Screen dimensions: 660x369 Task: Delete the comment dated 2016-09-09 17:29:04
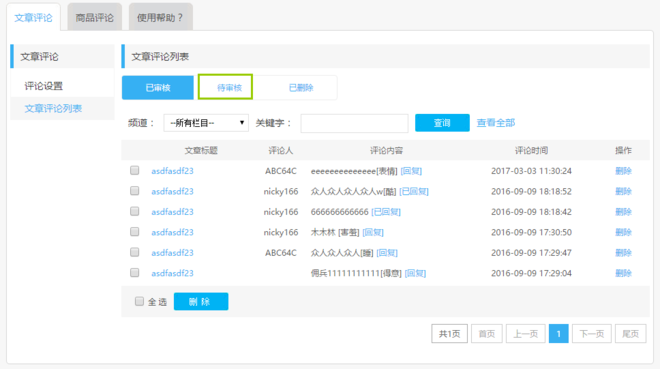[623, 273]
